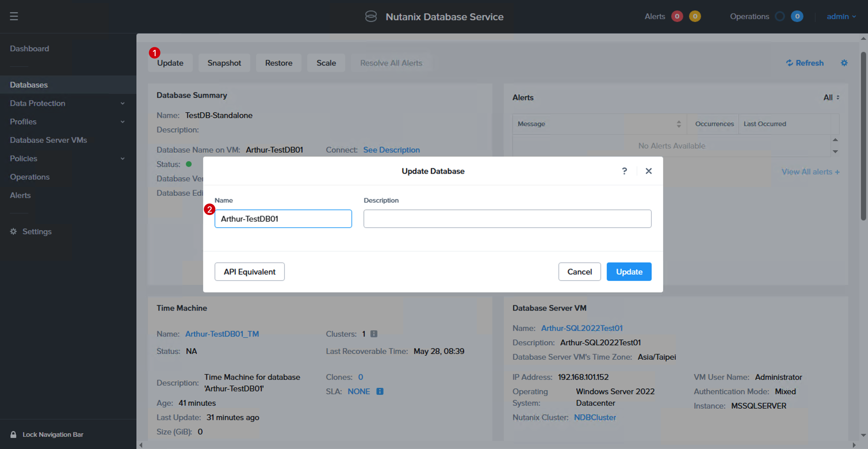Click the operations progress ring indicator

[780, 16]
